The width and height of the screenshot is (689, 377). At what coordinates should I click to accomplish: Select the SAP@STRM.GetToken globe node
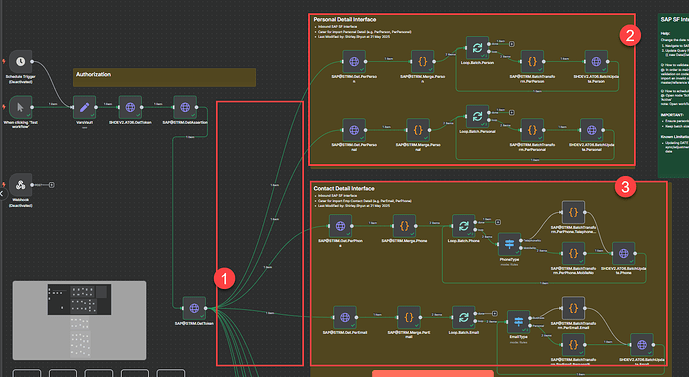pos(194,308)
